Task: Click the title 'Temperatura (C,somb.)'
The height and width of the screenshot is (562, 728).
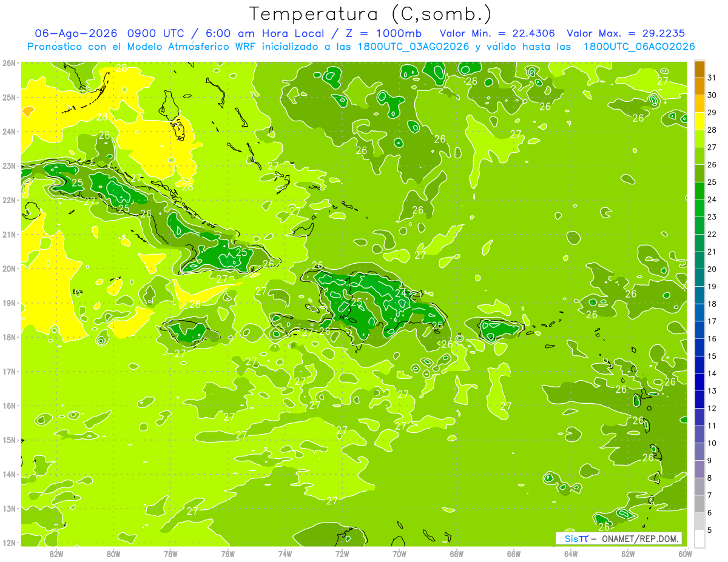Action: (x=371, y=14)
